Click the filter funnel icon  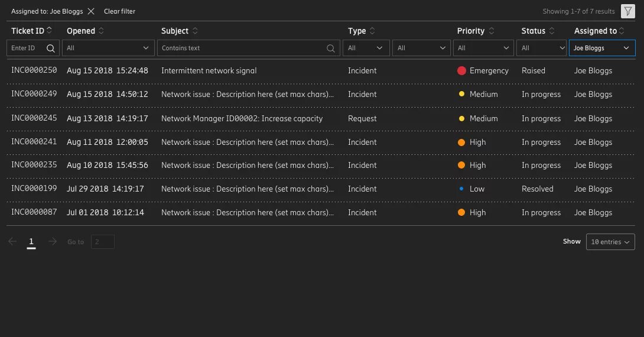(x=627, y=11)
